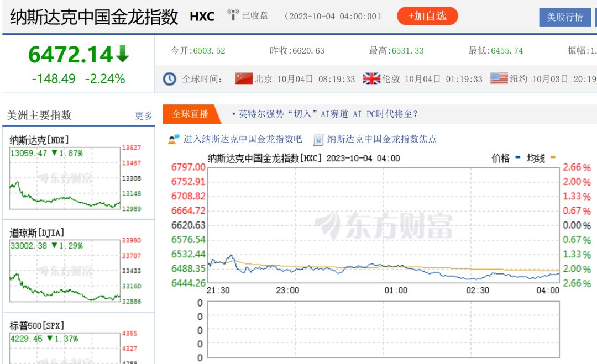Click the global time clock icon
Viewport: 597px width, 364px height.
coord(170,79)
